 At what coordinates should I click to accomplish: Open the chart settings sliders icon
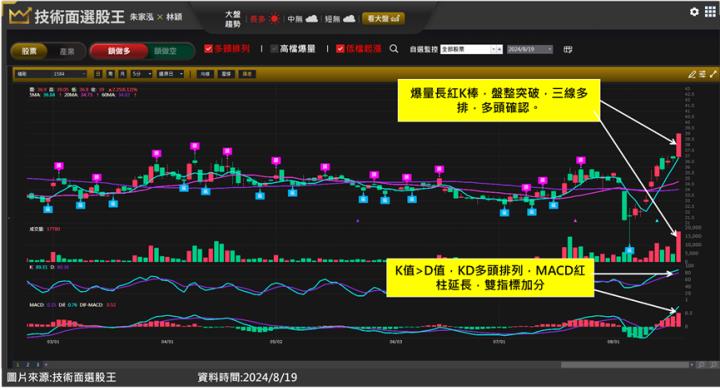[x=703, y=74]
